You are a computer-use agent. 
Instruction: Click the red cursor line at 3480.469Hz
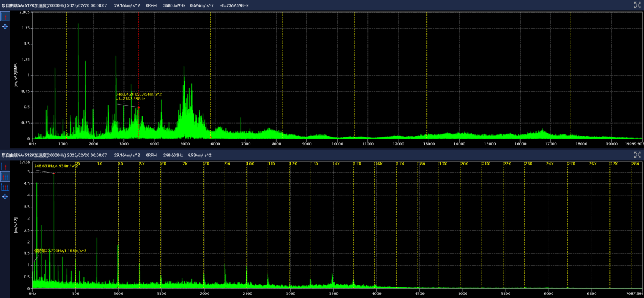pyautogui.click(x=138, y=60)
